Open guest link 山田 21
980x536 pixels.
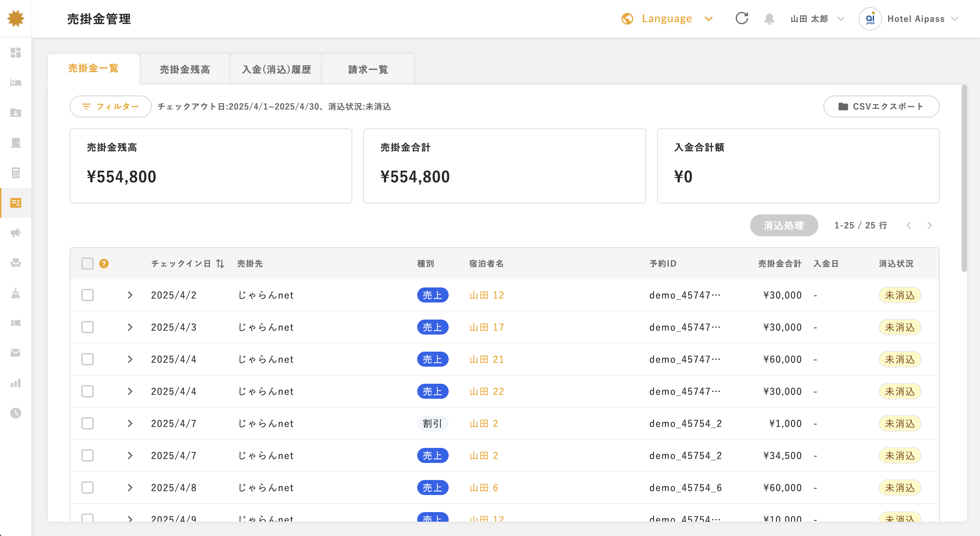click(x=487, y=359)
